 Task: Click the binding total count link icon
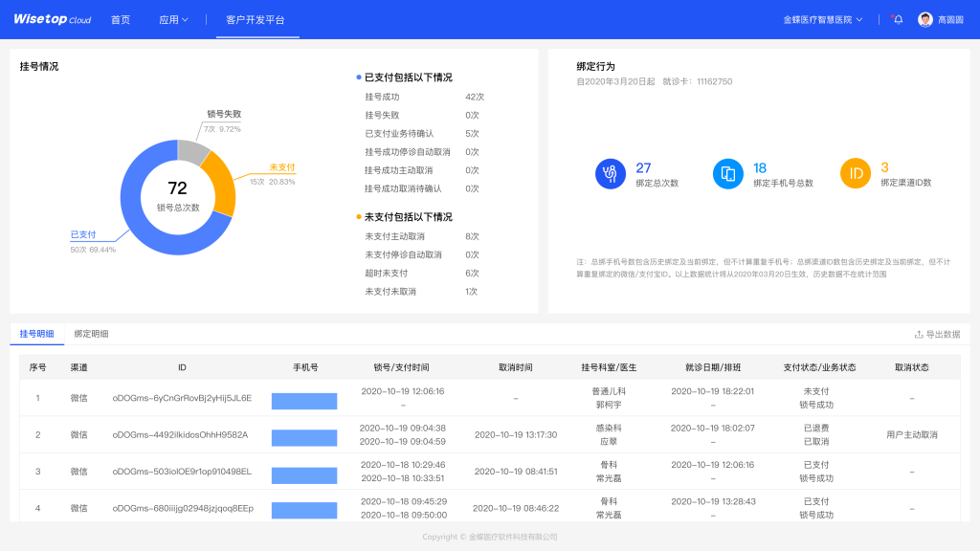610,174
